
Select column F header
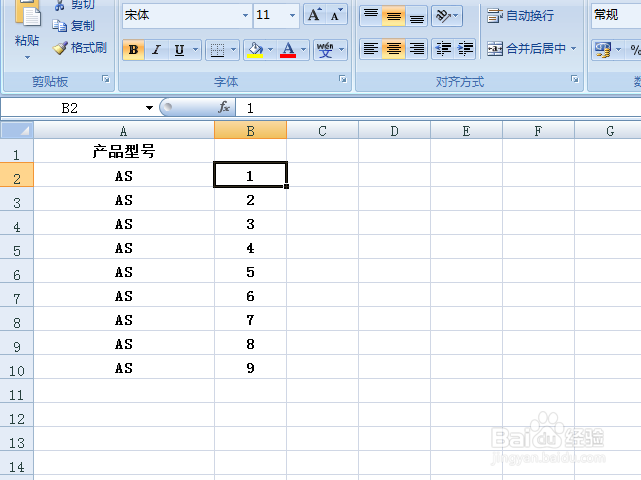(538, 131)
